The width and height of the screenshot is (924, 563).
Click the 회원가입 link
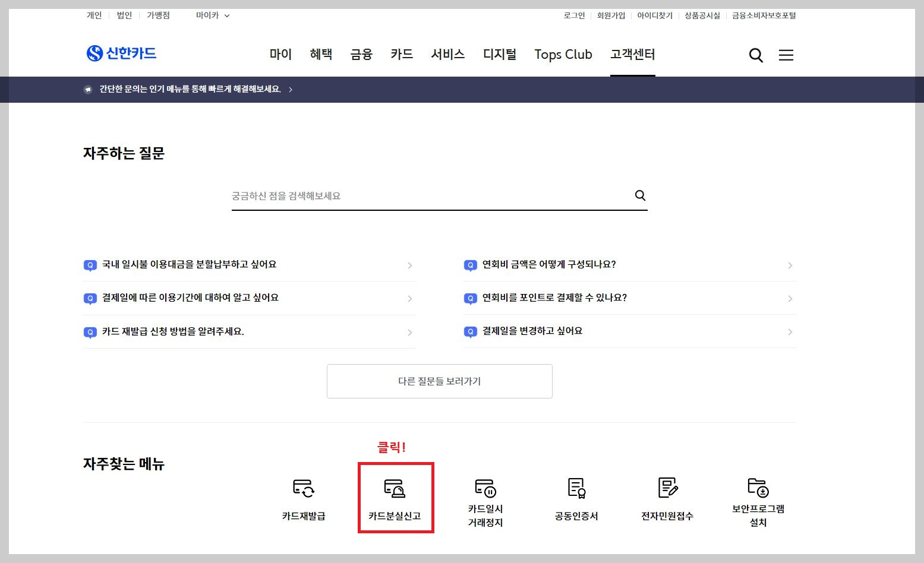coord(611,15)
